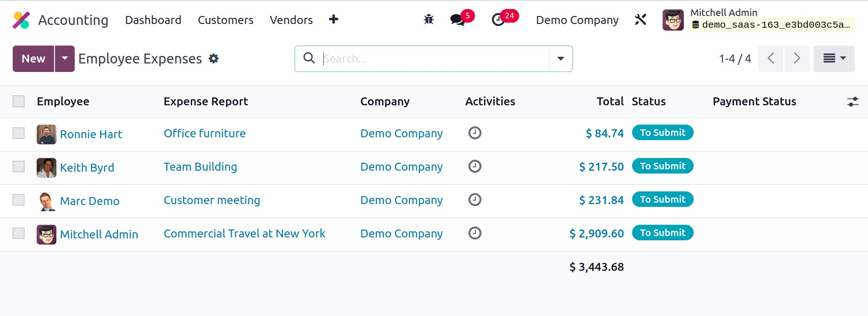Open the view switcher dropdown
Screen dimensions: 868x316
tap(834, 59)
